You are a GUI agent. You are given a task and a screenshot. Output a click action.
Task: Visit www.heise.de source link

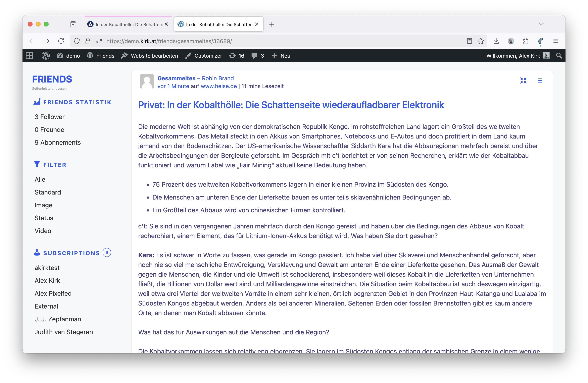point(219,86)
